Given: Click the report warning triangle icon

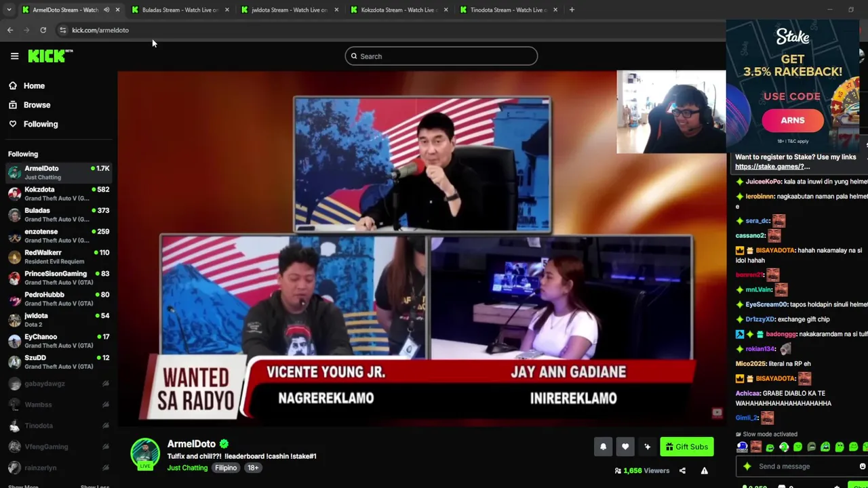Looking at the screenshot, I should click(705, 471).
